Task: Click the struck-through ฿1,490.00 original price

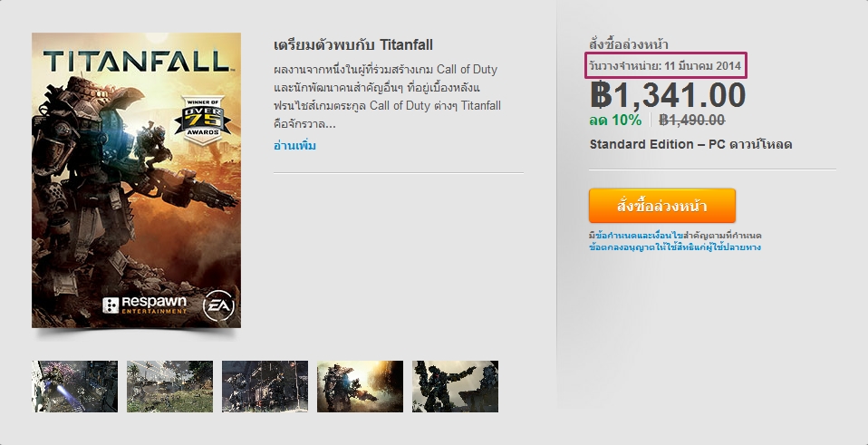Action: 692,121
